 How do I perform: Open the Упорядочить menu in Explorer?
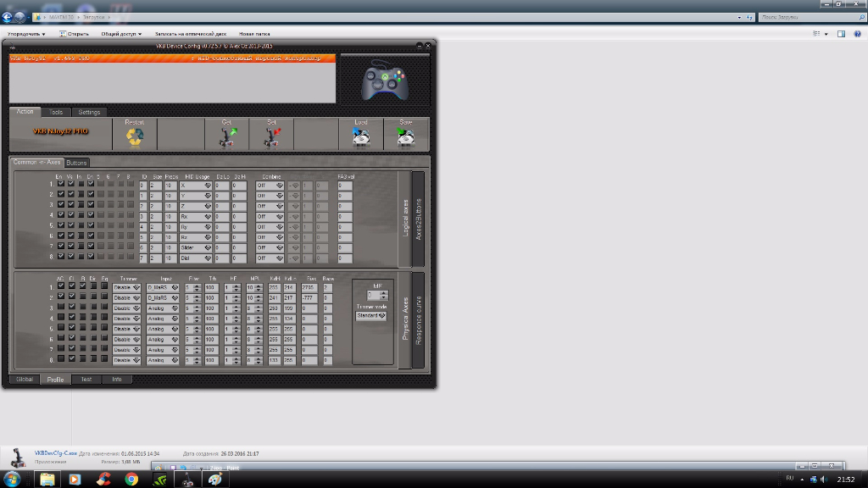click(26, 34)
